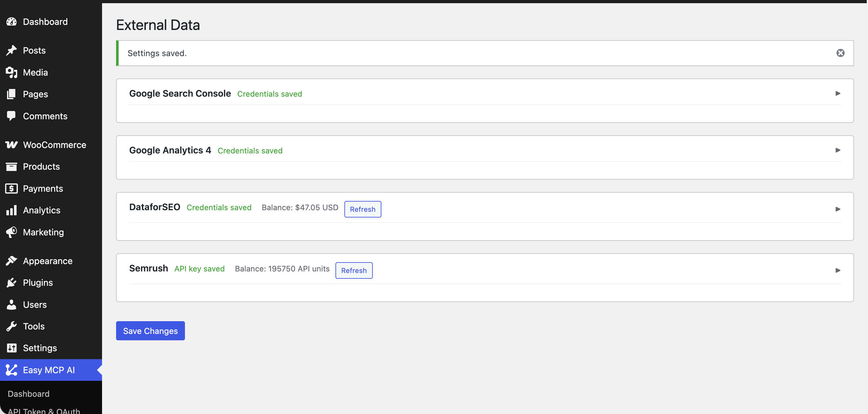Click the Google Search Console heading
Image resolution: width=868 pixels, height=414 pixels.
click(180, 93)
